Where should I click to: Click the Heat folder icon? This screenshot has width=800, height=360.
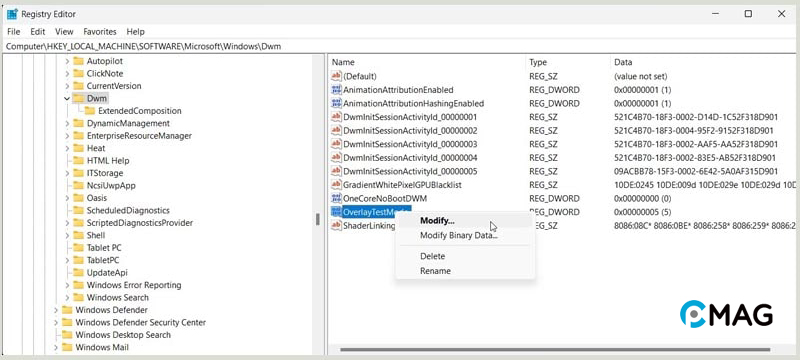[x=78, y=148]
